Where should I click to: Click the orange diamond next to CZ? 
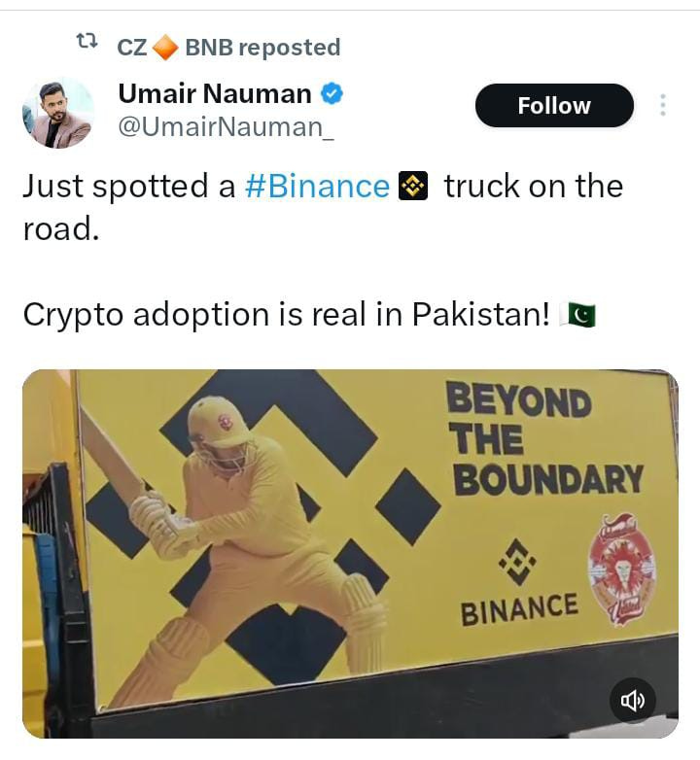coord(165,48)
